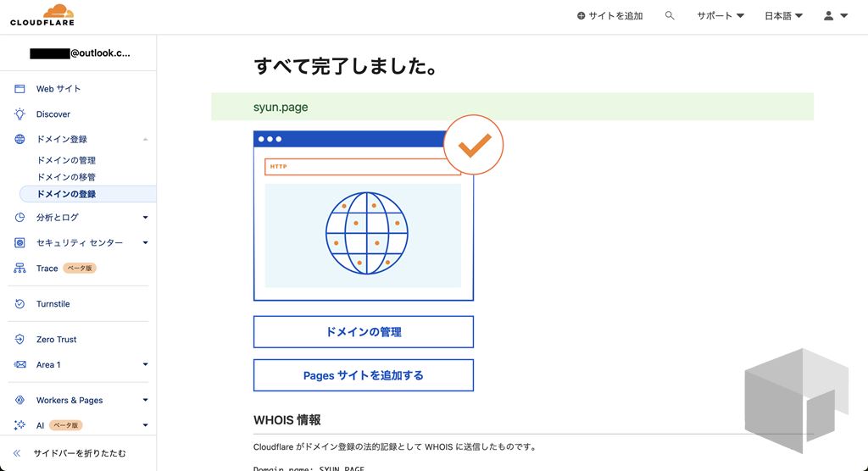Click the Trace network icon
This screenshot has height=471, width=868.
coord(19,268)
